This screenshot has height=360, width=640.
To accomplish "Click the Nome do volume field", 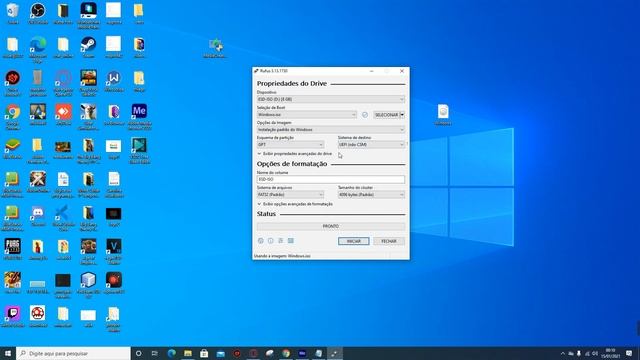I will tap(331, 179).
